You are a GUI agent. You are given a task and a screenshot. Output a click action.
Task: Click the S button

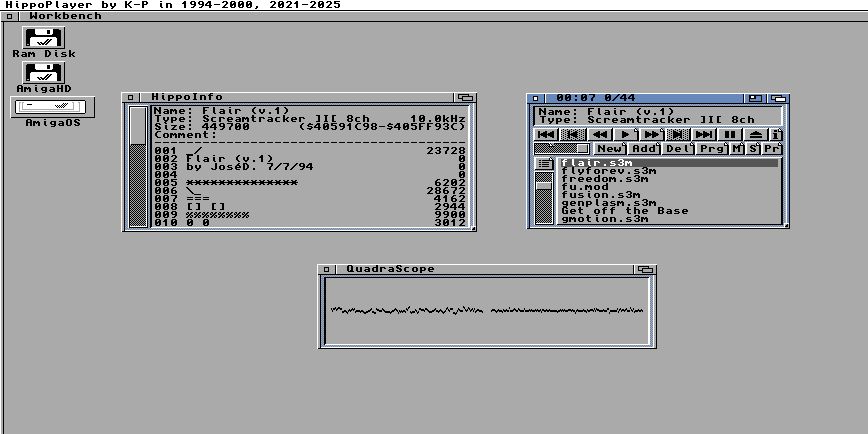click(753, 148)
